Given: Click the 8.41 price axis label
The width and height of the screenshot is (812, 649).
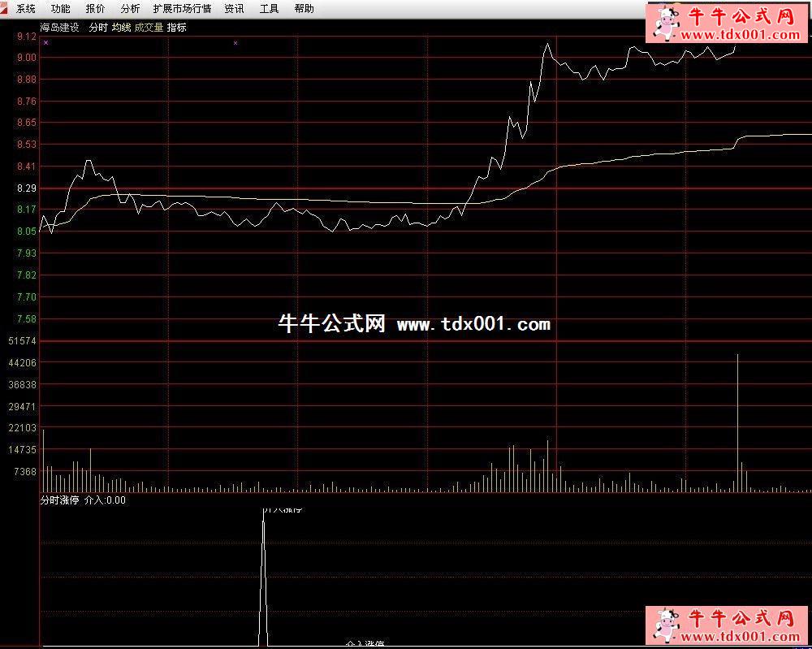Looking at the screenshot, I should point(27,167).
